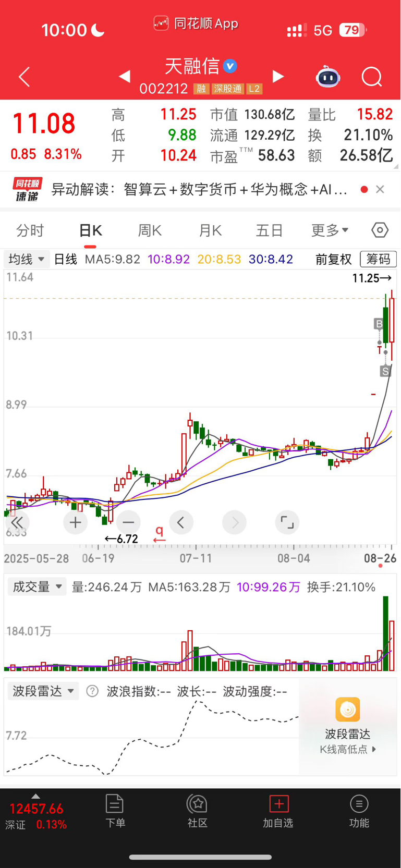The width and height of the screenshot is (401, 868).
Task: Open the 成交量 indicator dropdown
Action: 37,587
